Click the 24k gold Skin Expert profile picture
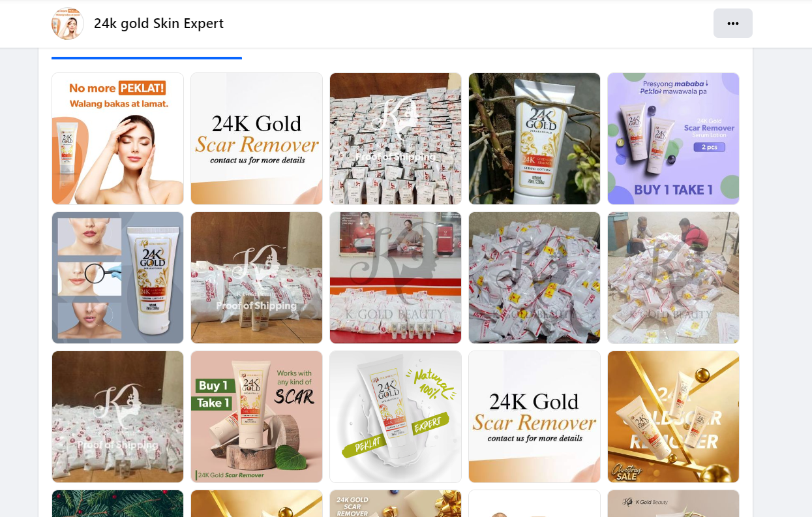The height and width of the screenshot is (517, 812). [x=68, y=23]
